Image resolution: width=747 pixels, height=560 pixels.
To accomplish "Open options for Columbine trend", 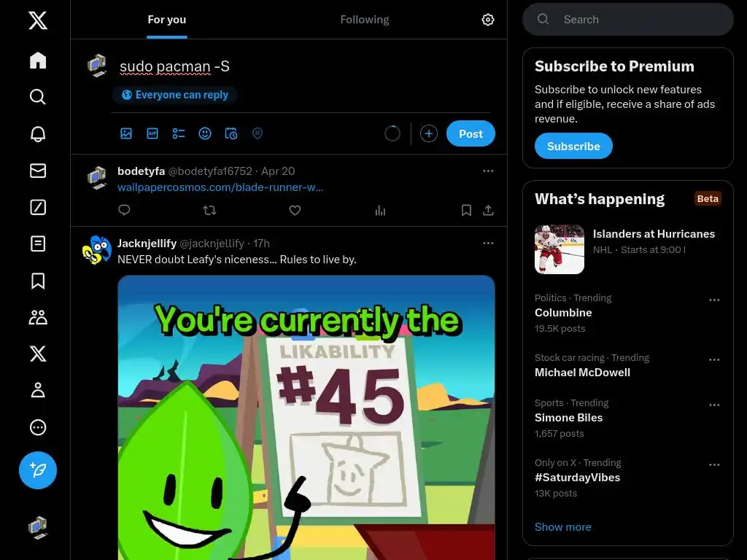I will coord(714,300).
